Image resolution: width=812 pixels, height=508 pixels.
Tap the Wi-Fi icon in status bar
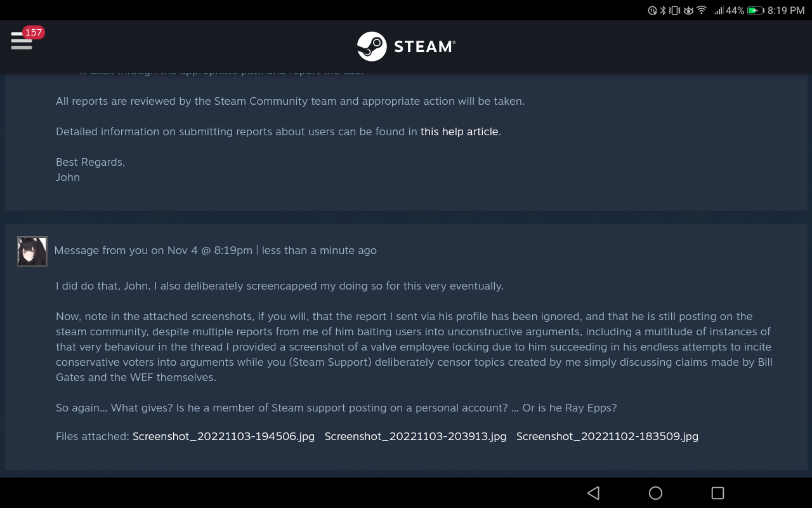point(702,10)
